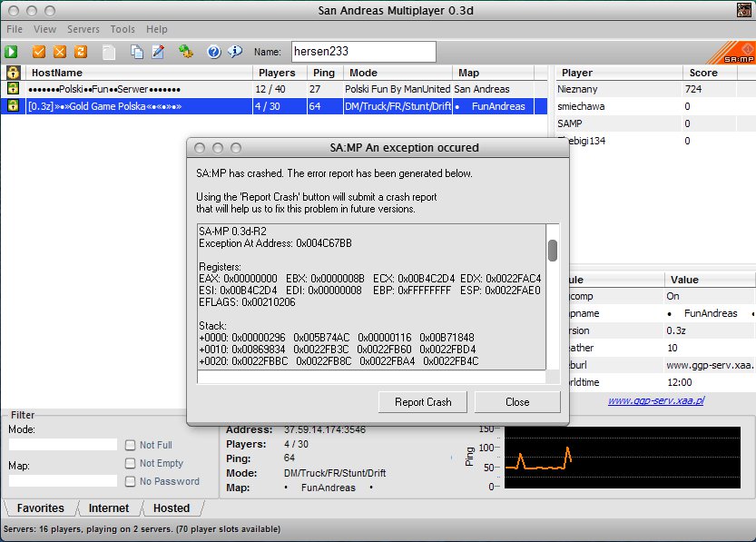Viewport: 756px width, 542px height.
Task: Sort servers by Map column header
Action: [x=493, y=73]
